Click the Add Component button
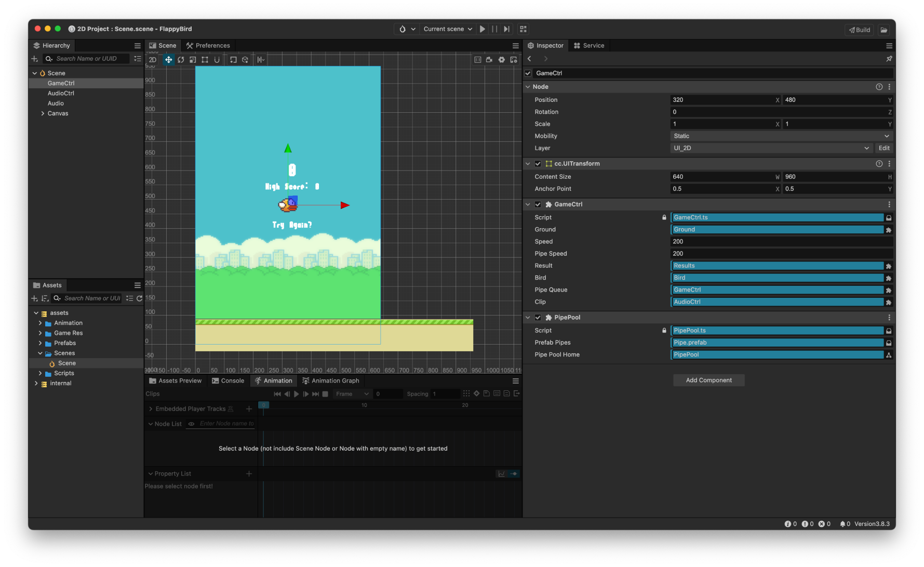Viewport: 924px width, 567px height. coord(708,380)
